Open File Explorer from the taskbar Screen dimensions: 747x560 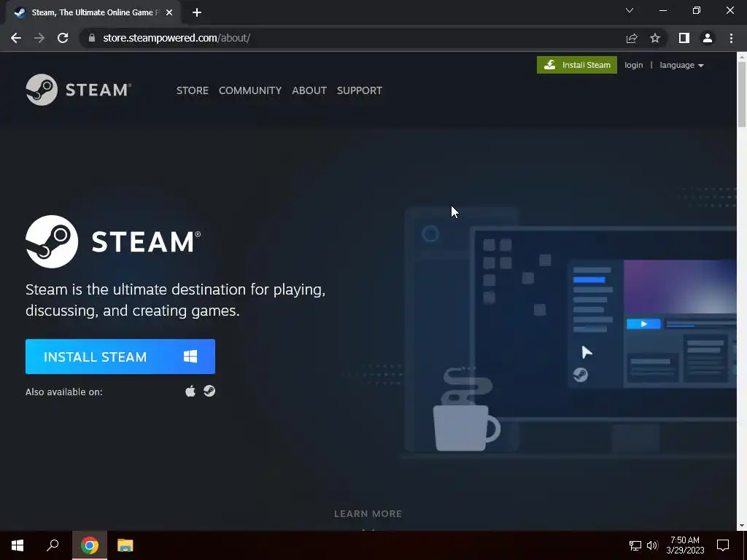pos(125,545)
